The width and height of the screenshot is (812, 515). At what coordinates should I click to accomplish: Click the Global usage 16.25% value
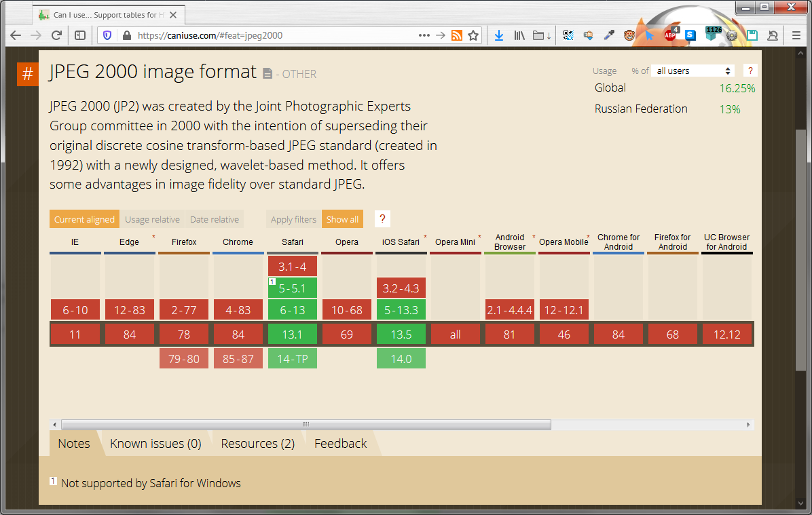point(737,88)
